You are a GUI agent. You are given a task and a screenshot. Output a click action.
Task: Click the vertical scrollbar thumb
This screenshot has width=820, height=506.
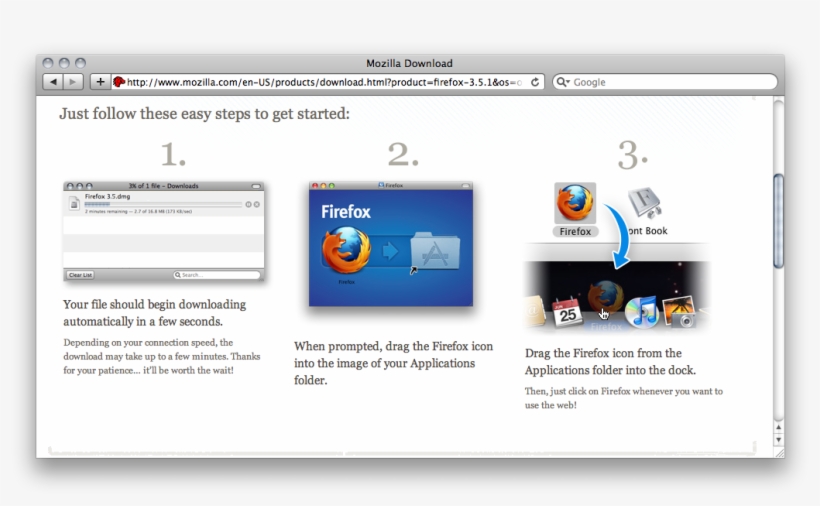(x=779, y=221)
